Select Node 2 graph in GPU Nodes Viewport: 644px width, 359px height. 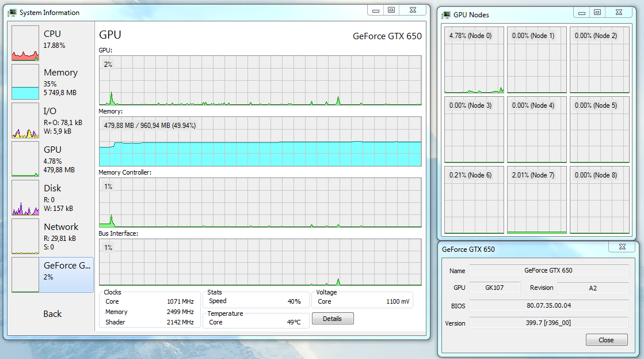click(600, 60)
